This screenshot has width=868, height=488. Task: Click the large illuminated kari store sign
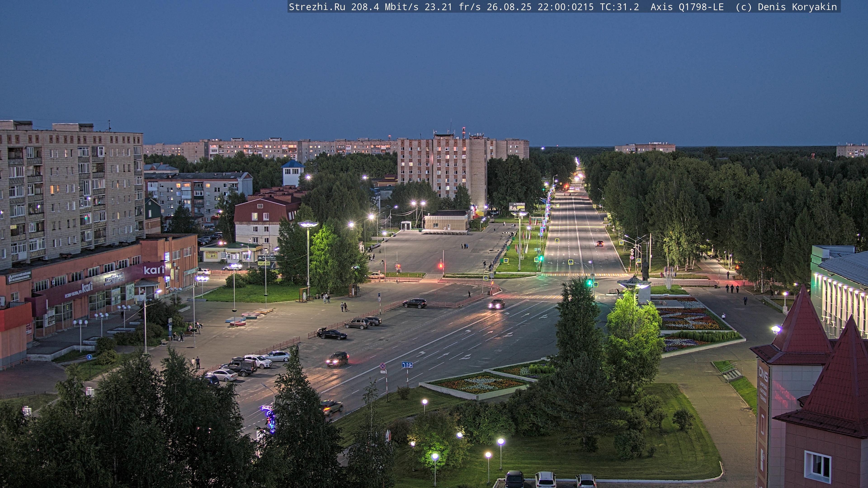pyautogui.click(x=154, y=270)
